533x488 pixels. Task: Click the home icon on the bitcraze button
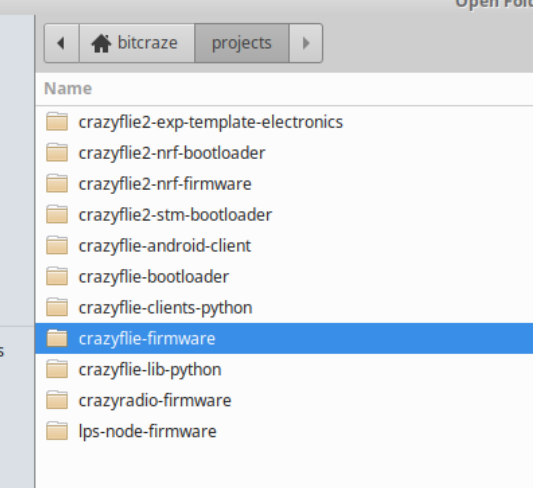pos(101,43)
